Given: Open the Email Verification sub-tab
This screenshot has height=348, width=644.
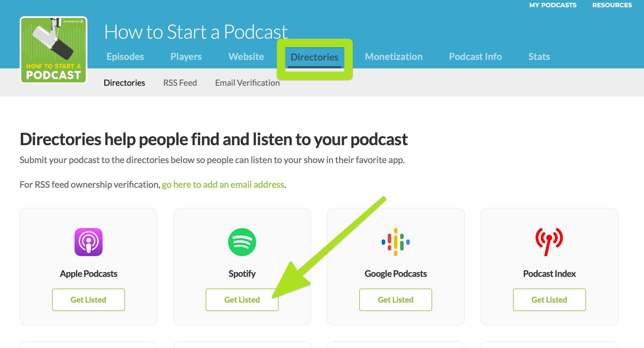Looking at the screenshot, I should [246, 82].
